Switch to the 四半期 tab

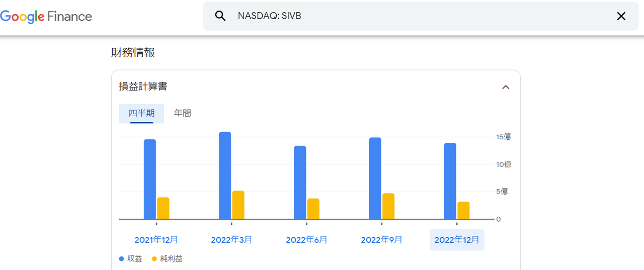(x=141, y=113)
